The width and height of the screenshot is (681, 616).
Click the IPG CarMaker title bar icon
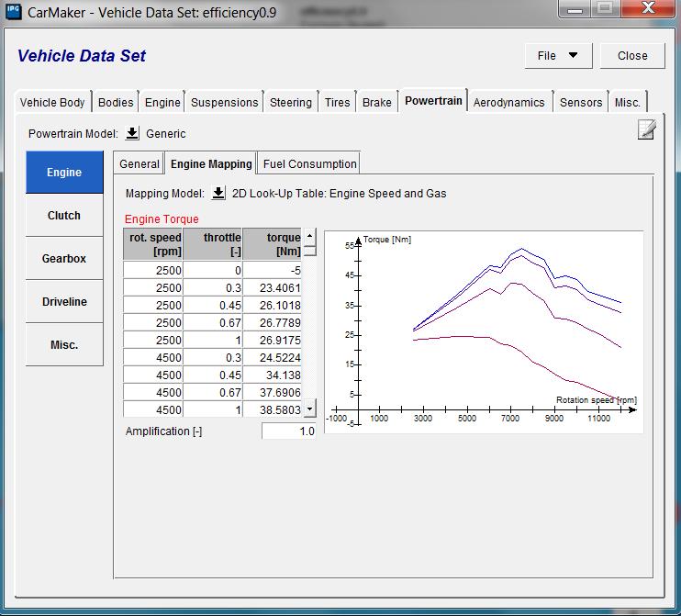(x=14, y=12)
